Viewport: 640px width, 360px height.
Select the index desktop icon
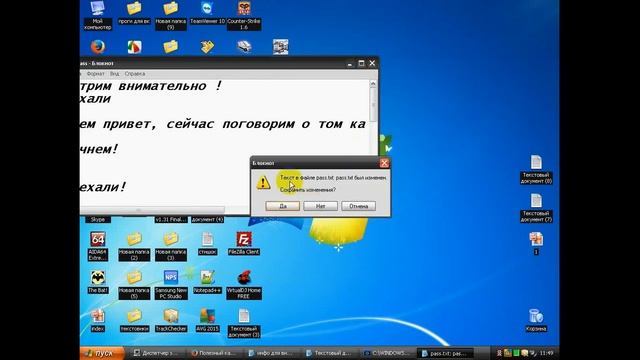[98, 320]
